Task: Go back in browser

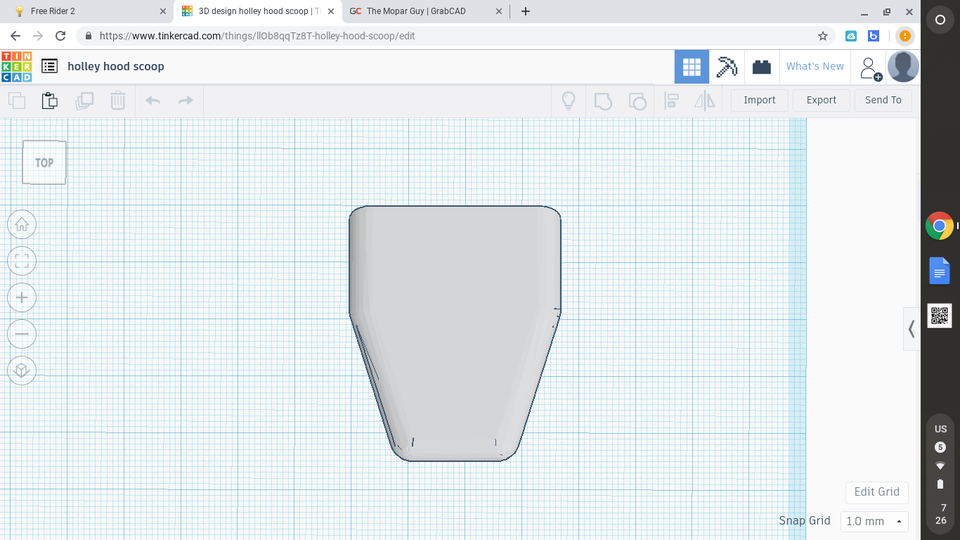Action: pyautogui.click(x=15, y=36)
